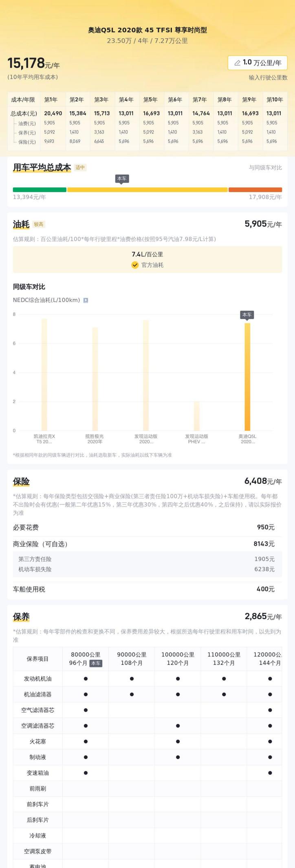Image resolution: width=295 pixels, height=868 pixels.
Task: Select the 100000公里 120个月 maintenance column
Action: point(178,658)
